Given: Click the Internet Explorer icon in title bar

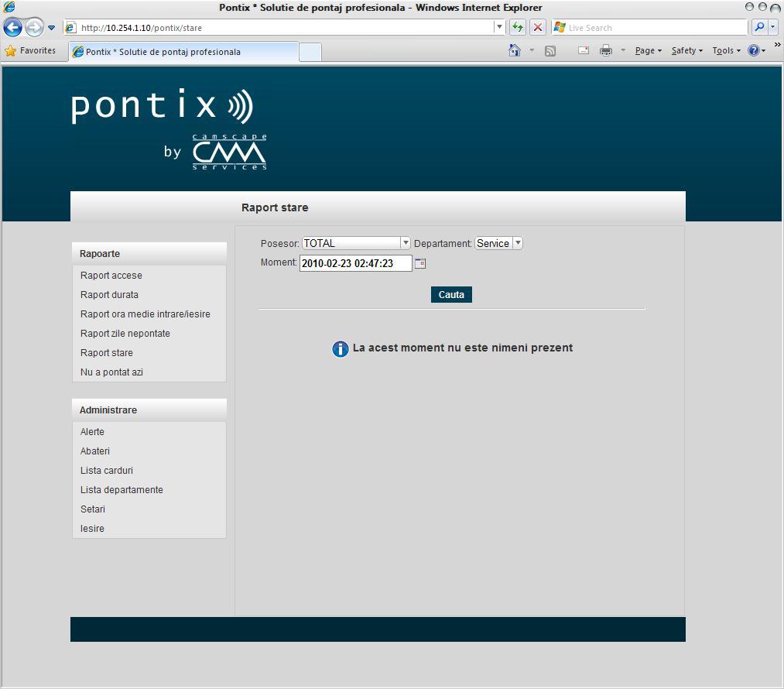Looking at the screenshot, I should click(x=9, y=7).
